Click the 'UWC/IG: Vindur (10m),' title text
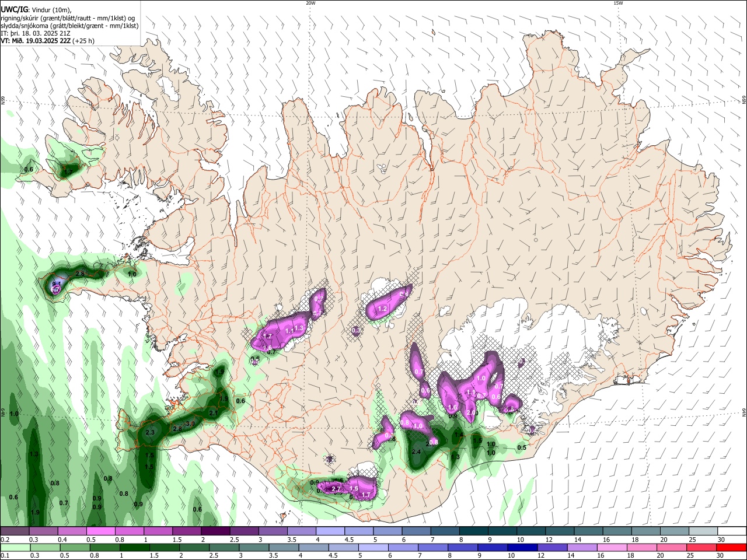The image size is (747, 560). click(x=36, y=10)
